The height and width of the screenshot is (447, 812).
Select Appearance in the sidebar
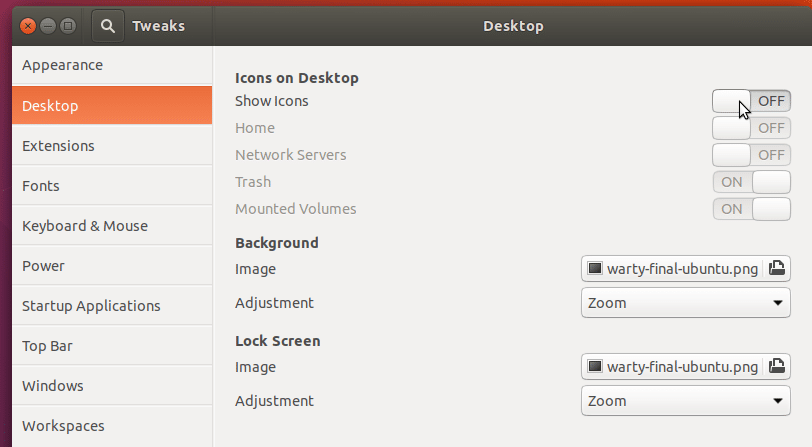coord(112,65)
